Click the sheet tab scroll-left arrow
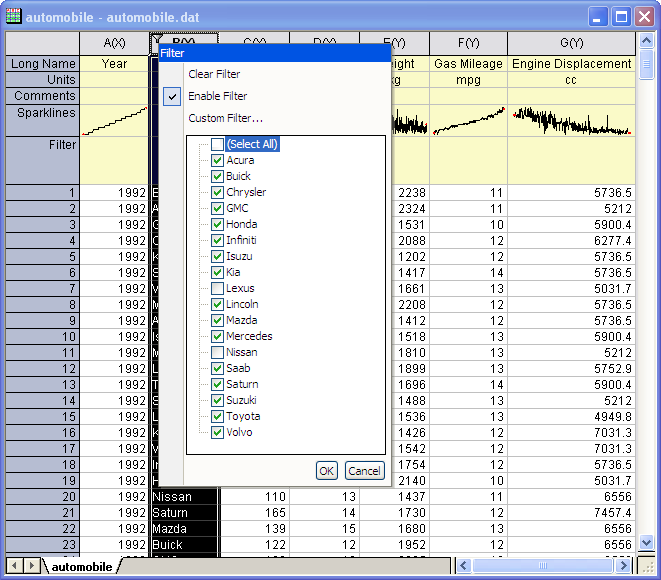This screenshot has height=580, width=661. coord(15,566)
